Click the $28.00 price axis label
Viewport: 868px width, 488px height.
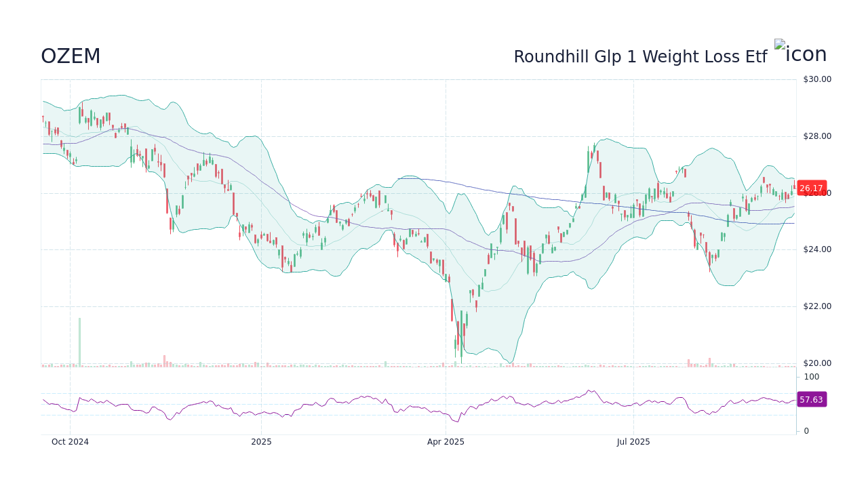tap(817, 136)
